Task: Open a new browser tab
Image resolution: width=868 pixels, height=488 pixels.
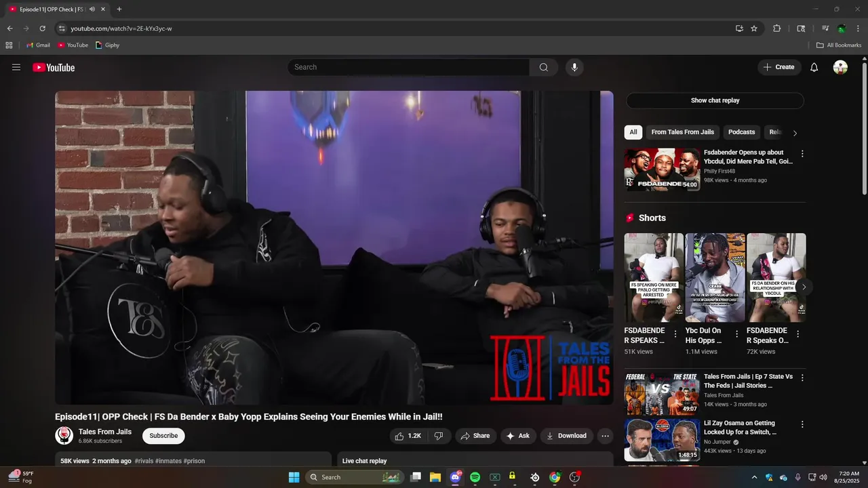Action: coord(119,9)
